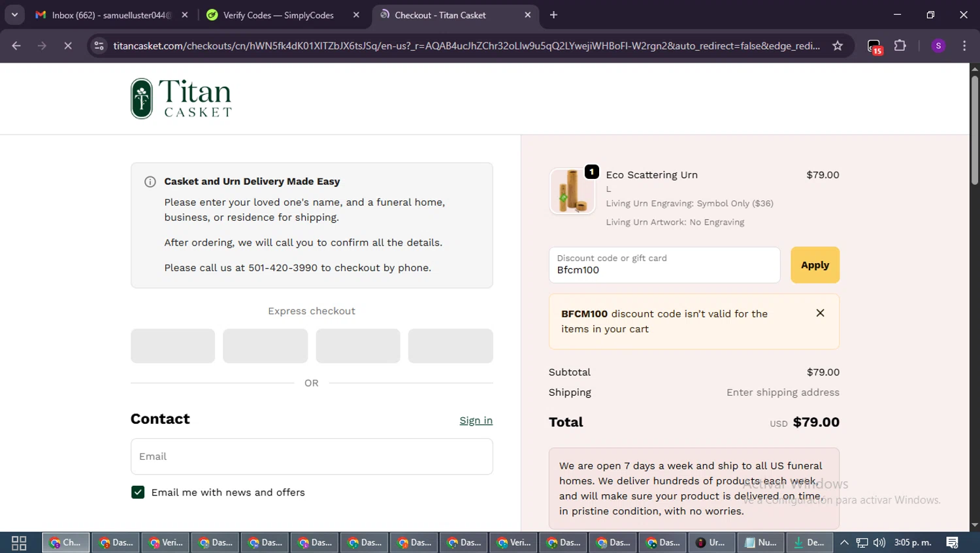Open Windows Task View from taskbar
Screen dimensions: 980x553
[x=19, y=543]
